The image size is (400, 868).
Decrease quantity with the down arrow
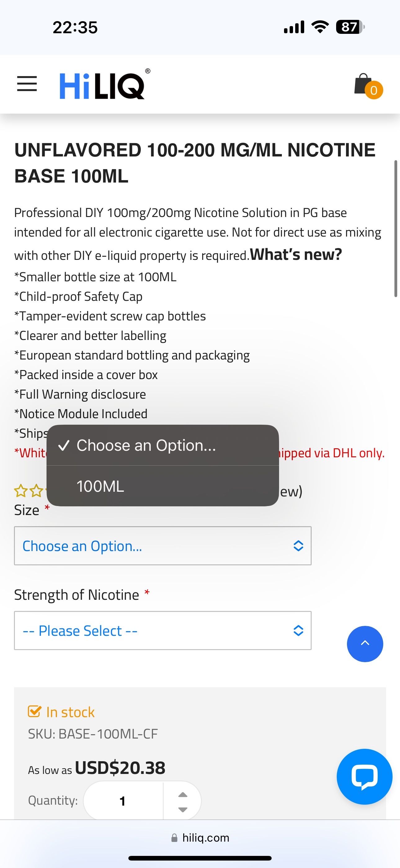(183, 809)
